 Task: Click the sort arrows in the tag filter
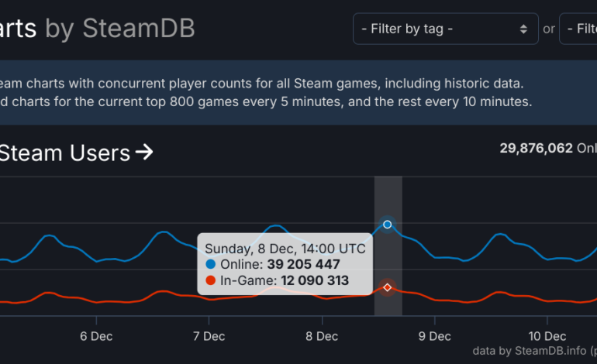(523, 29)
